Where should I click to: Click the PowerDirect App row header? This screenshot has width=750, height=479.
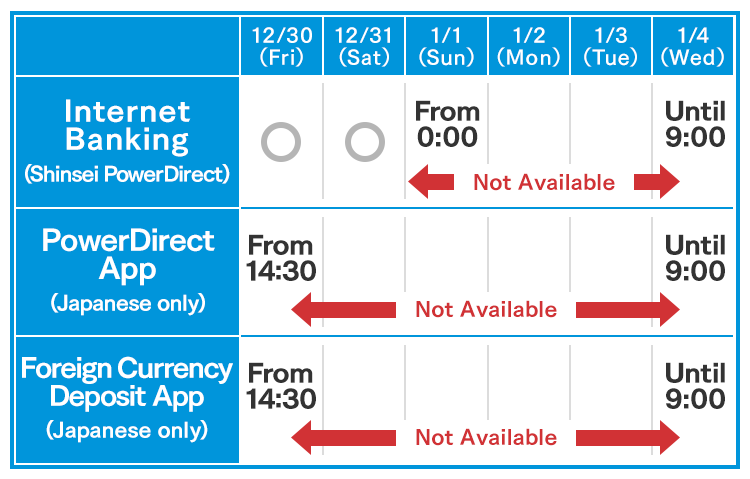tap(126, 270)
